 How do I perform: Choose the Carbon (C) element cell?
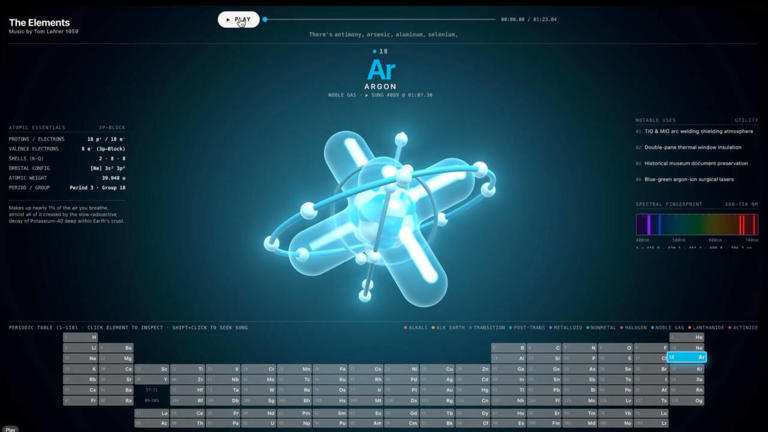544,348
